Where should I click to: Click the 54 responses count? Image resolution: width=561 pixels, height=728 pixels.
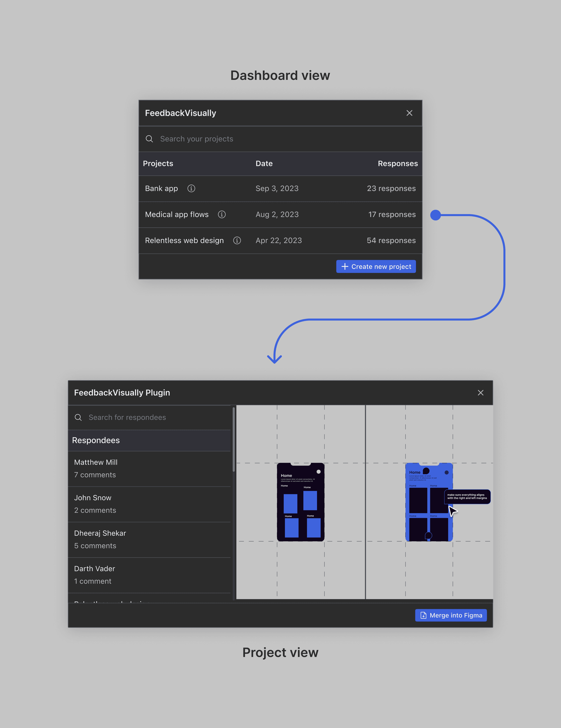391,240
